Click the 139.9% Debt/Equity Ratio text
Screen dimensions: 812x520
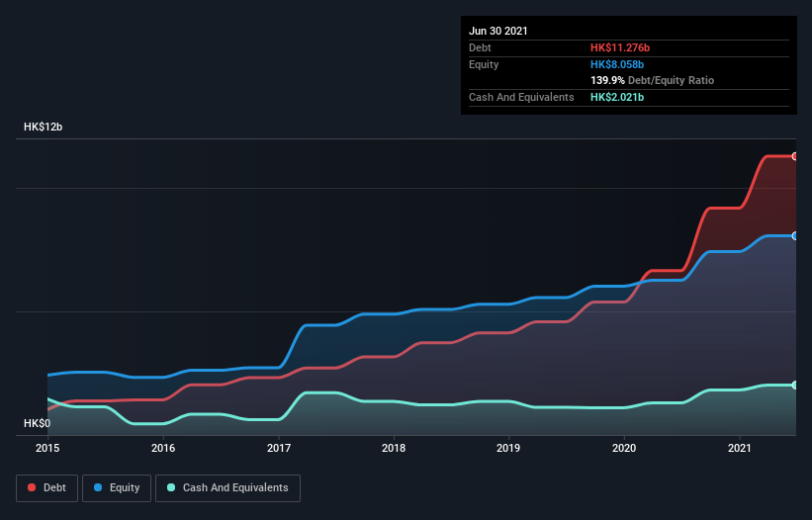click(652, 81)
